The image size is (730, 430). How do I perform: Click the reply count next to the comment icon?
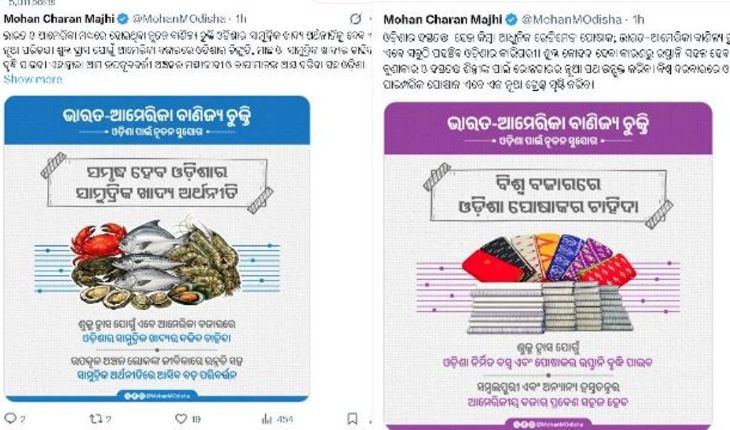click(x=23, y=419)
